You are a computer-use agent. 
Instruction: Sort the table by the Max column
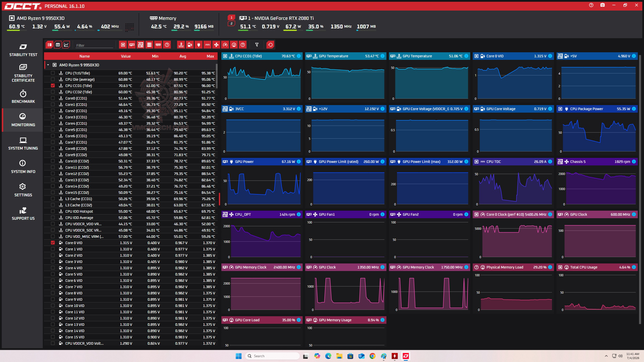coord(210,56)
